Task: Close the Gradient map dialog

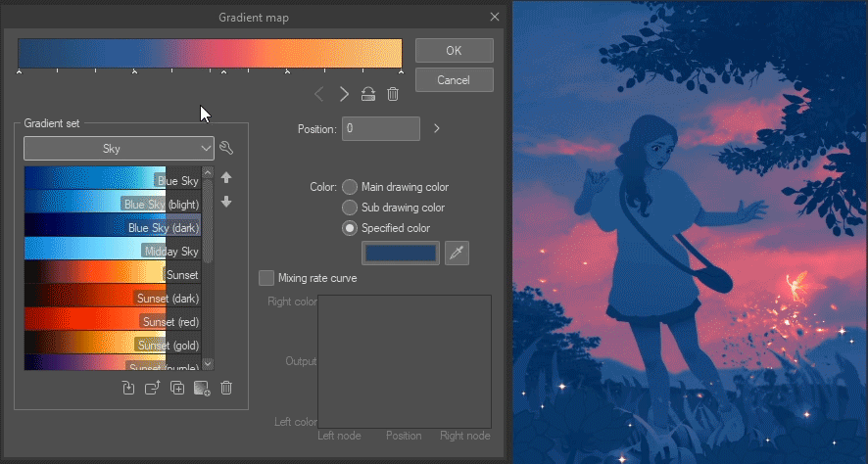Action: 495,18
